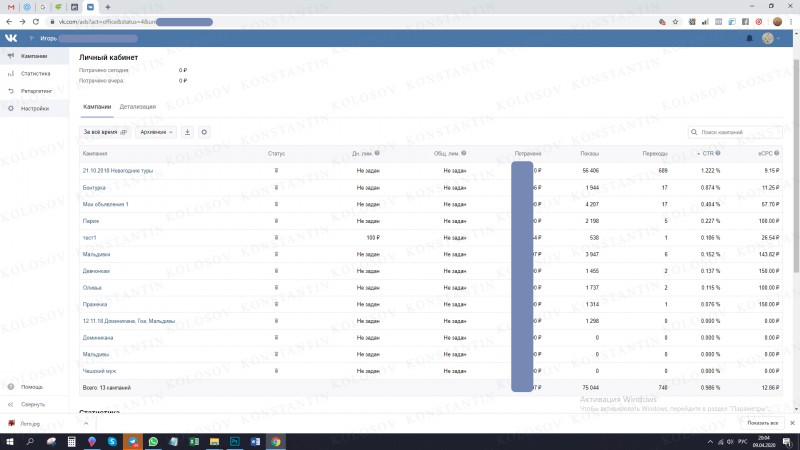Open Windows Start menu
This screenshot has width=800, height=450.
pos(10,442)
